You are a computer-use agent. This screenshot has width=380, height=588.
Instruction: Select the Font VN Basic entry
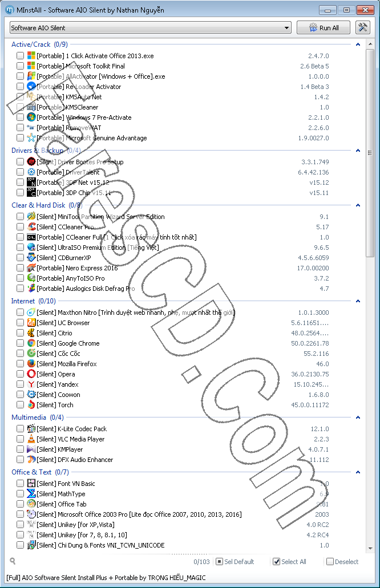click(x=66, y=484)
